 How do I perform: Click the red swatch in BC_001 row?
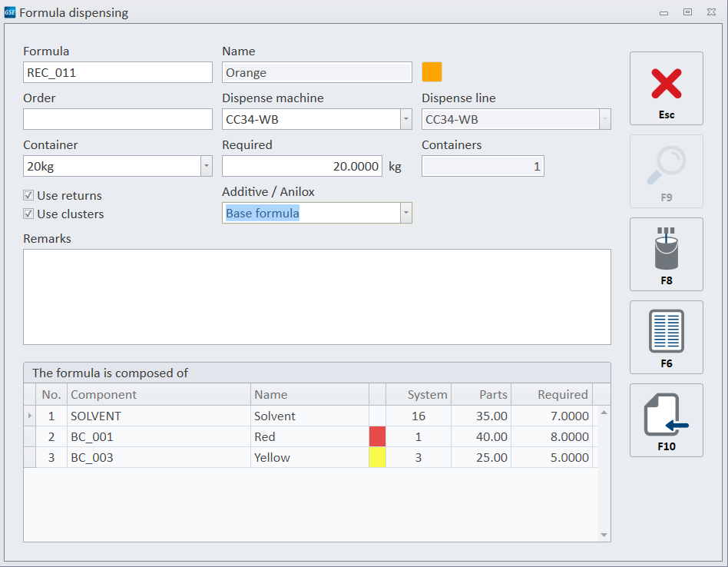[x=377, y=436]
